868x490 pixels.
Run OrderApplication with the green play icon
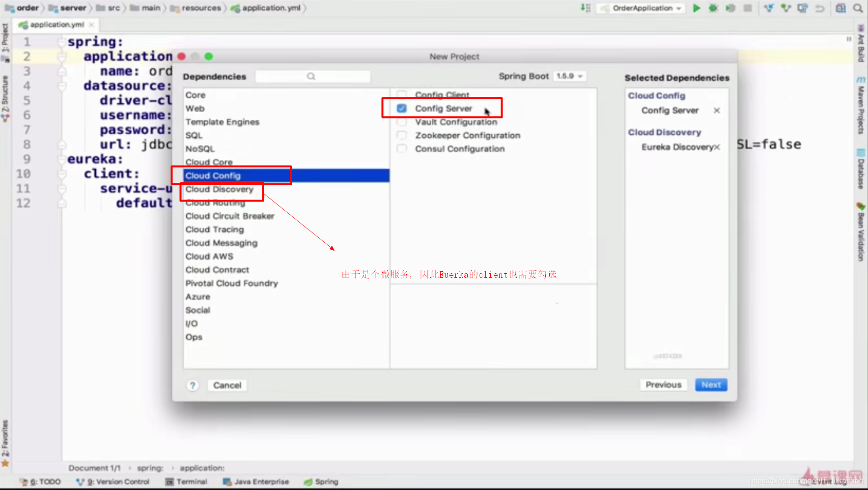[696, 8]
